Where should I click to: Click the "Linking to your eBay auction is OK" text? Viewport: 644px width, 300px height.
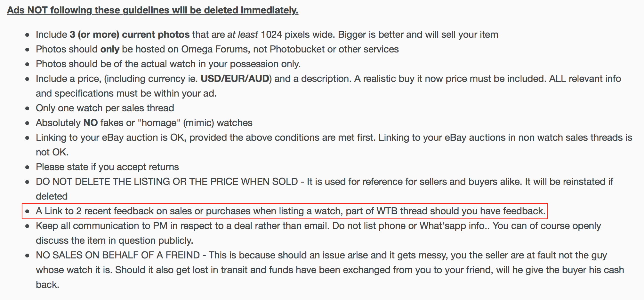(111, 138)
